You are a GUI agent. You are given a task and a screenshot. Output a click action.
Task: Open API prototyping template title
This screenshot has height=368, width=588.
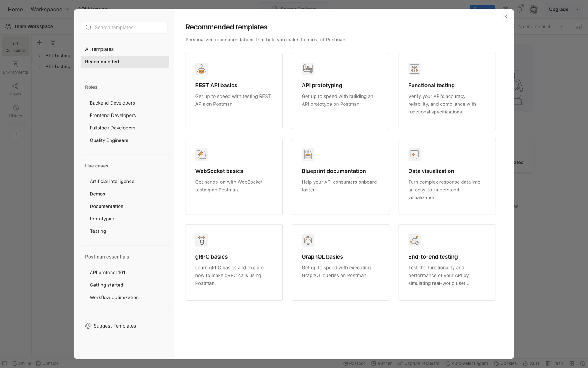point(322,85)
